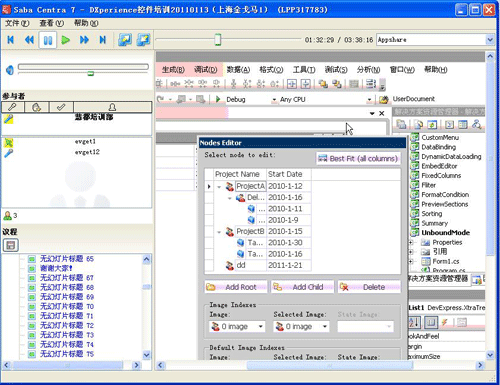Skip to the end of the recording
Viewport: 500px width, 385px height.
point(103,40)
